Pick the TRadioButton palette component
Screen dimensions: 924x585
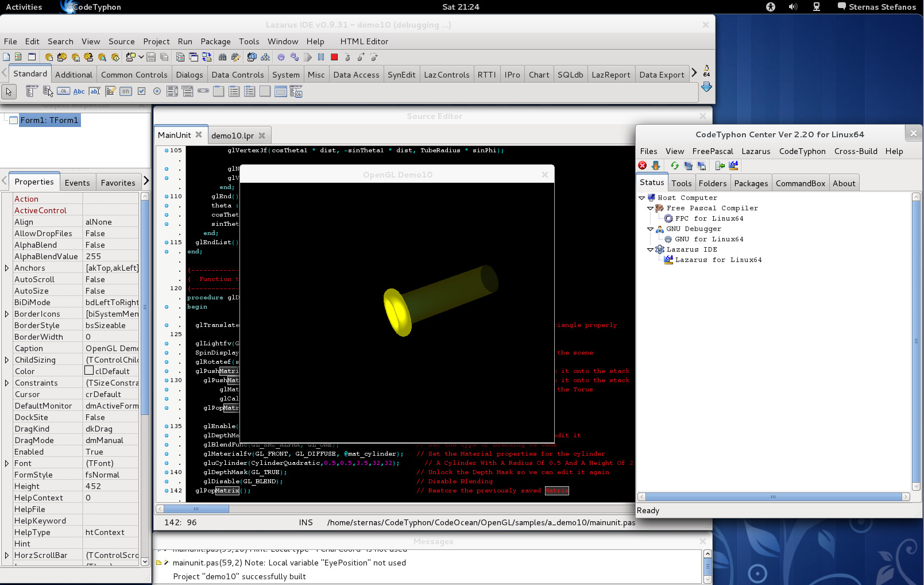point(157,91)
